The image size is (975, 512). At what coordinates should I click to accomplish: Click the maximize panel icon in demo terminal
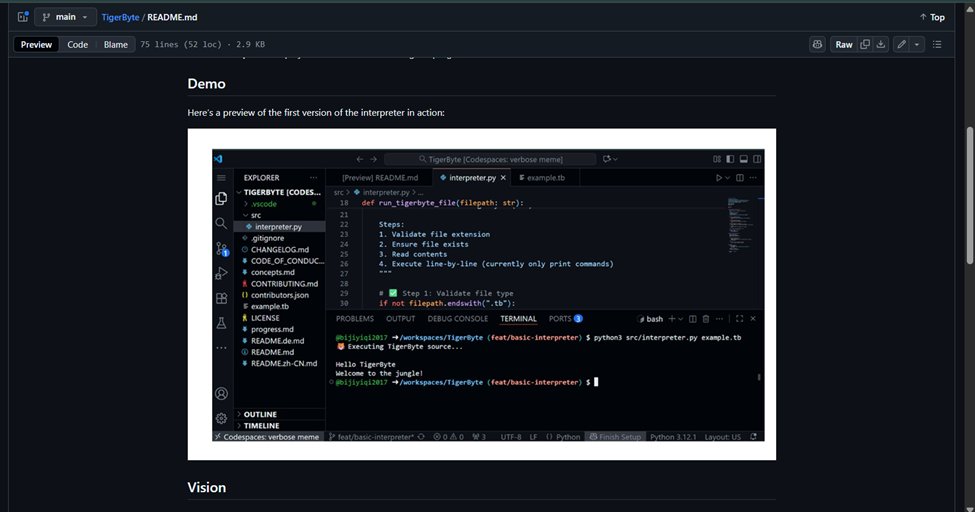coord(739,319)
